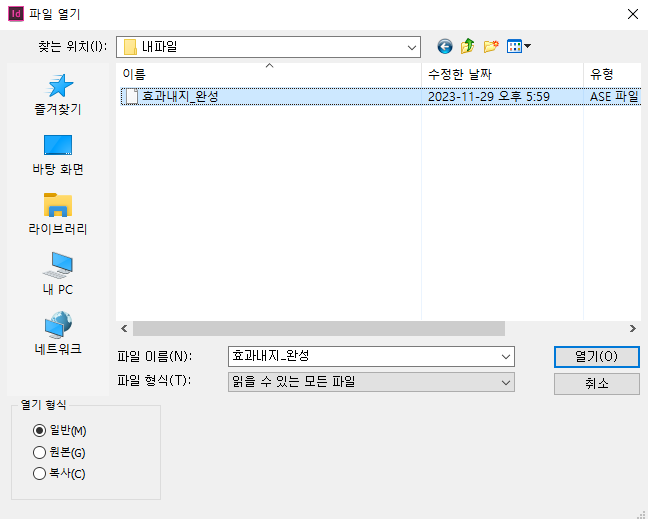The image size is (648, 519).
Task: Click the 취소 button
Action: [597, 384]
